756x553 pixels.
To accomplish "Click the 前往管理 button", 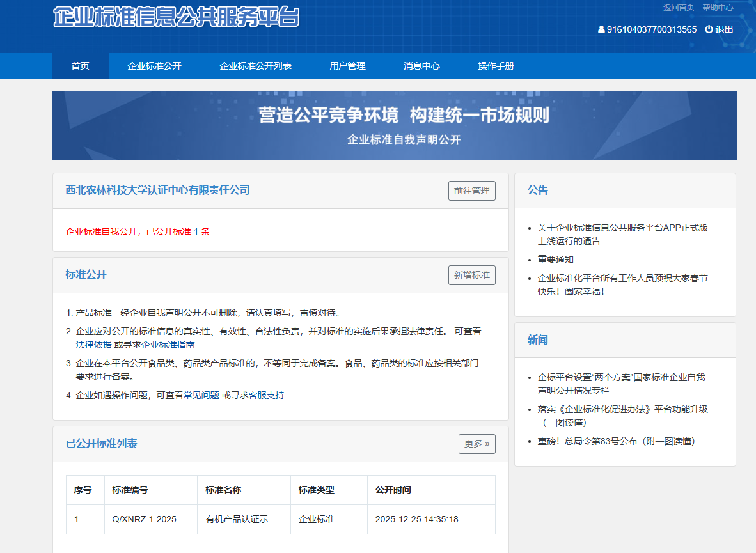I will pos(472,191).
